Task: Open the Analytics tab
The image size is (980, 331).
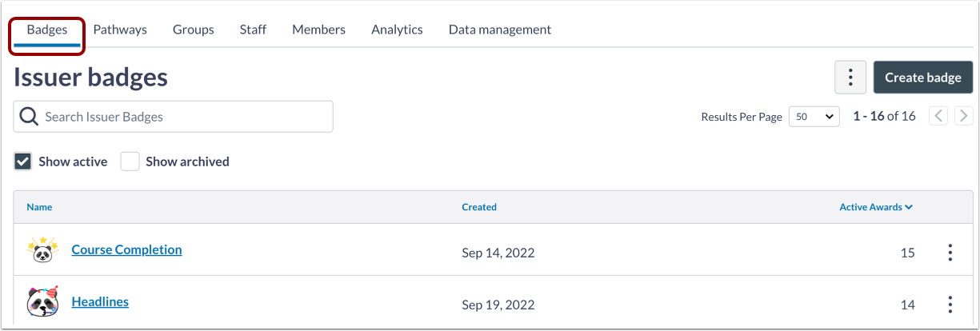Action: point(397,30)
